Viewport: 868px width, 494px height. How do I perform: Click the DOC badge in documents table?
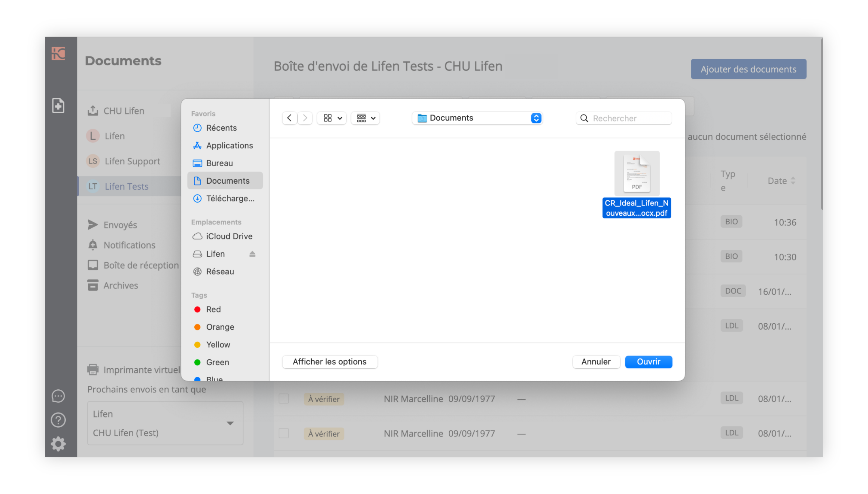tap(733, 291)
